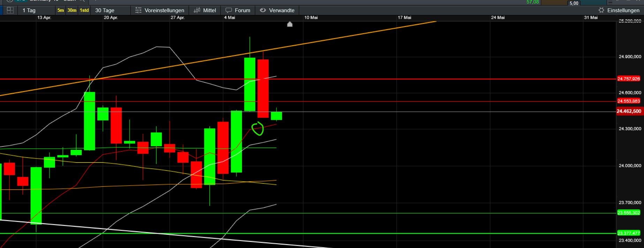
Task: Click the current price label 24.462,500
Action: (x=629, y=111)
